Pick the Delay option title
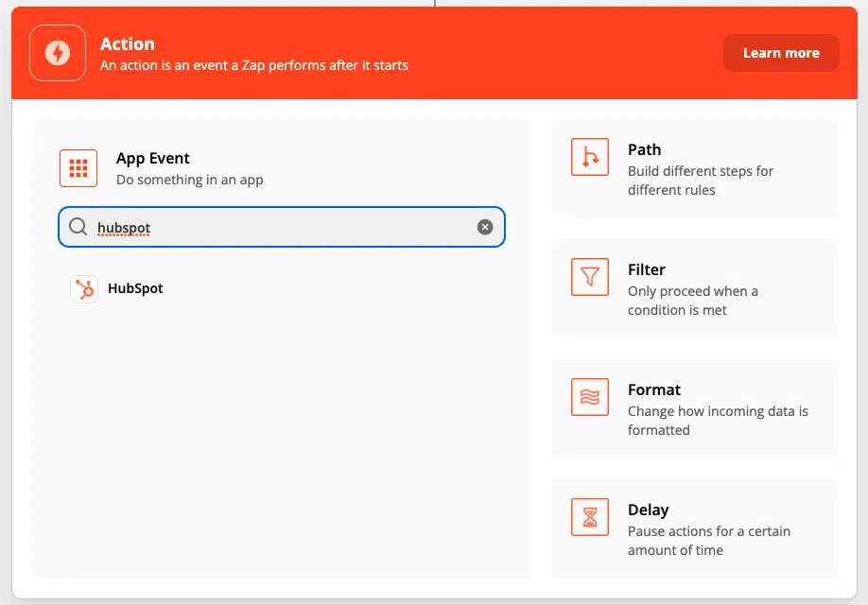868x605 pixels. point(649,510)
